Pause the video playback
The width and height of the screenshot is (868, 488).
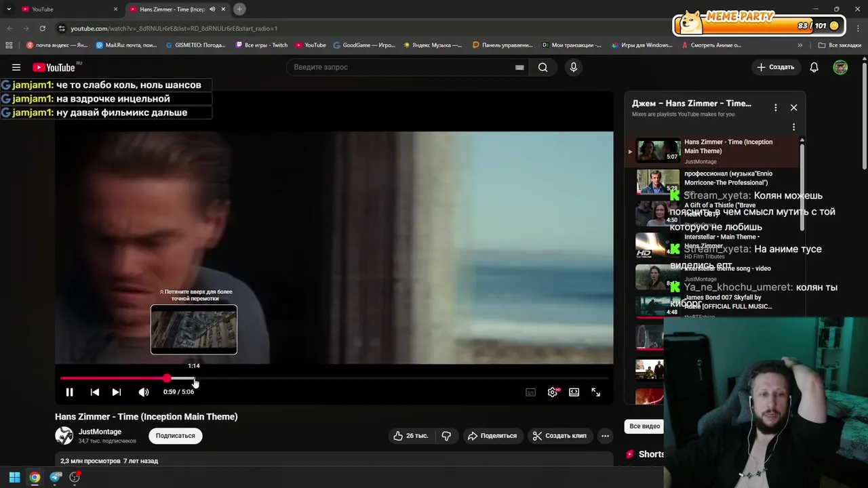tap(69, 392)
